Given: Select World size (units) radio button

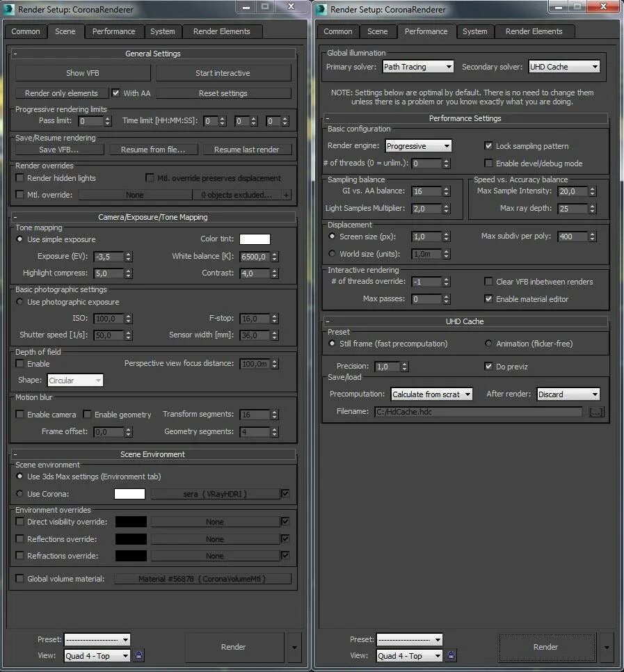Looking at the screenshot, I should pyautogui.click(x=332, y=254).
